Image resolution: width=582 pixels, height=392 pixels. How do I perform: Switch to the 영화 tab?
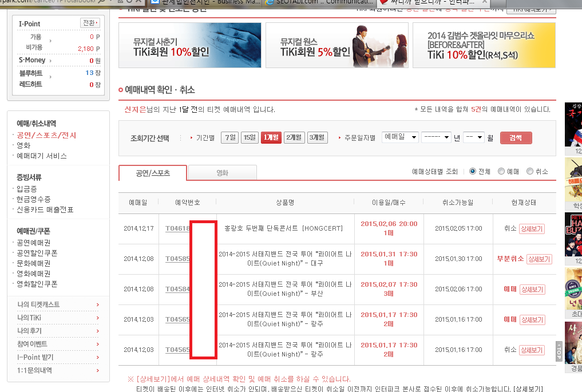point(222,172)
